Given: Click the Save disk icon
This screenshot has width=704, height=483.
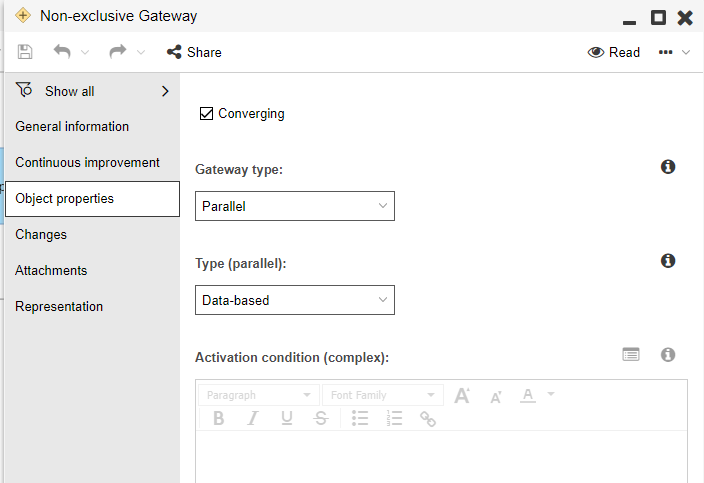Looking at the screenshot, I should [x=25, y=52].
